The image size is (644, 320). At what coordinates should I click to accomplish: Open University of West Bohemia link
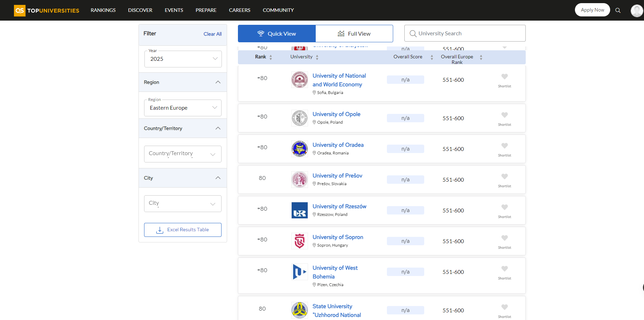click(x=335, y=272)
